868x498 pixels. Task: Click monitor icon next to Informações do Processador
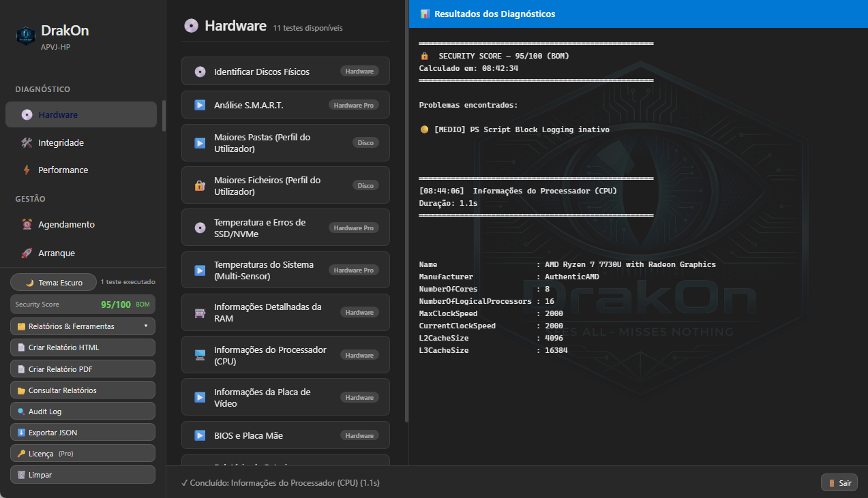[x=200, y=355]
